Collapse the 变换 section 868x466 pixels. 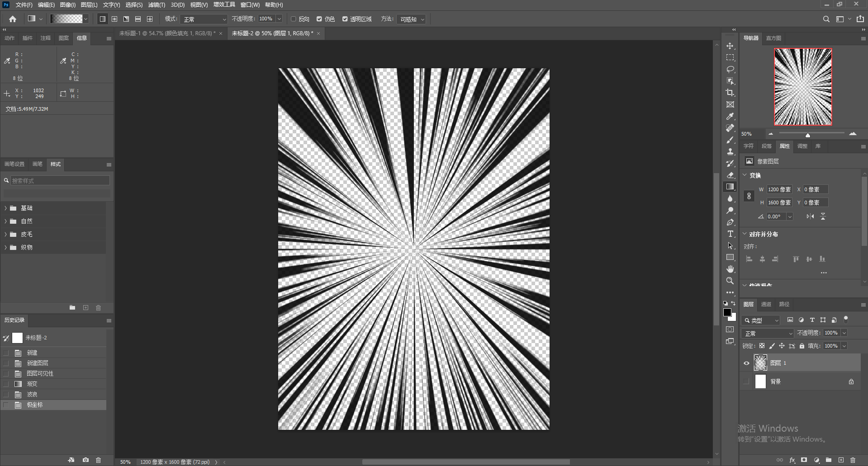(x=745, y=175)
